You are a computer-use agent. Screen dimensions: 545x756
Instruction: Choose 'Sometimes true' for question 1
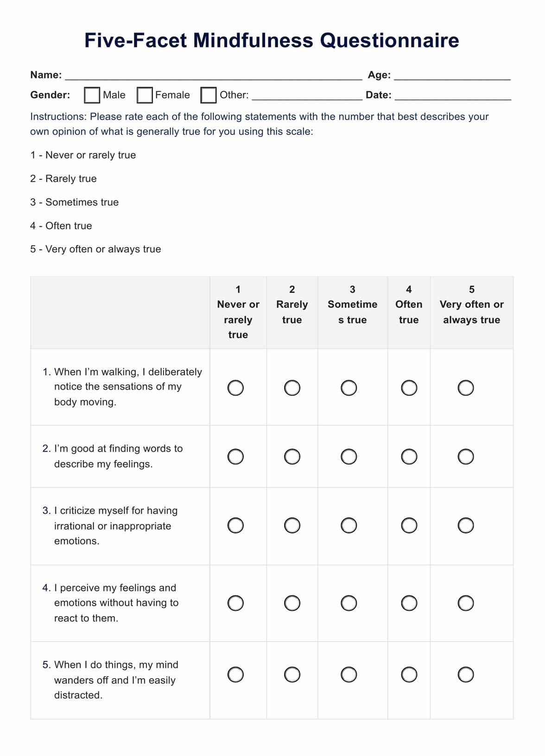(349, 388)
